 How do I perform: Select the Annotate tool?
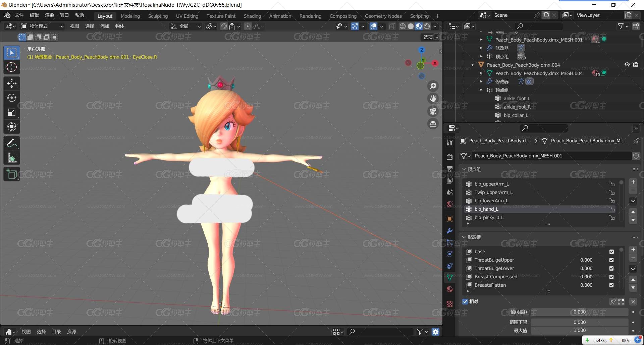click(x=12, y=143)
